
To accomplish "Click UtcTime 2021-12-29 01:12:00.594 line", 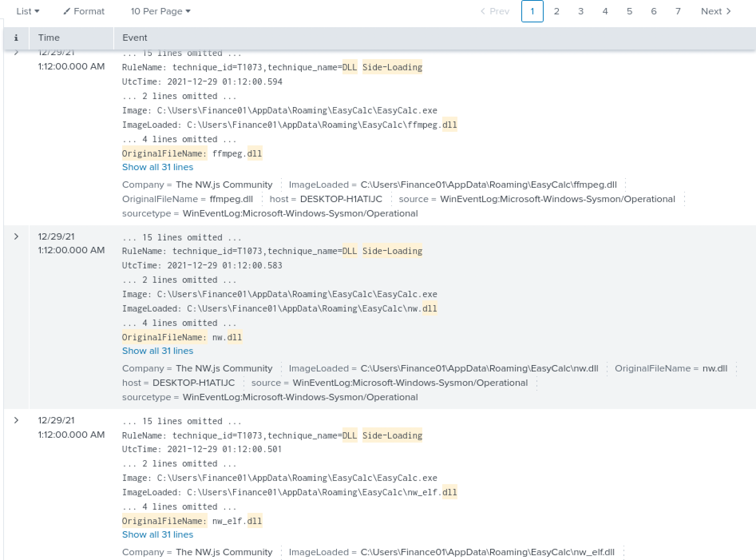I will point(202,81).
